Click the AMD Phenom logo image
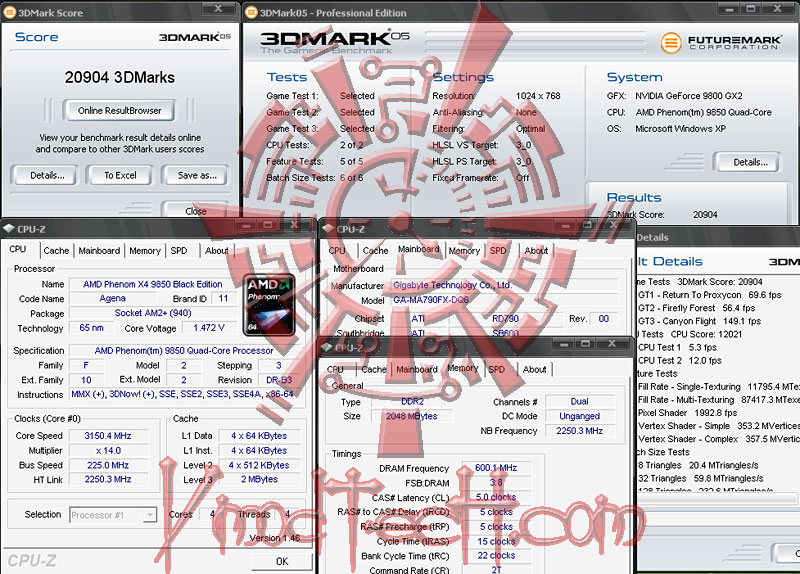Viewport: 800px width, 574px height. click(x=269, y=305)
